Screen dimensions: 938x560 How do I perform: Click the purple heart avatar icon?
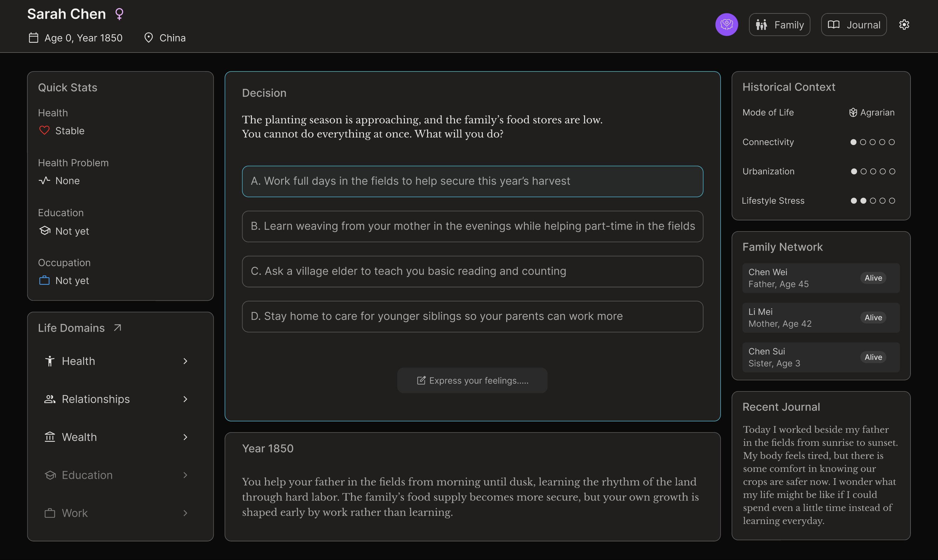(726, 24)
